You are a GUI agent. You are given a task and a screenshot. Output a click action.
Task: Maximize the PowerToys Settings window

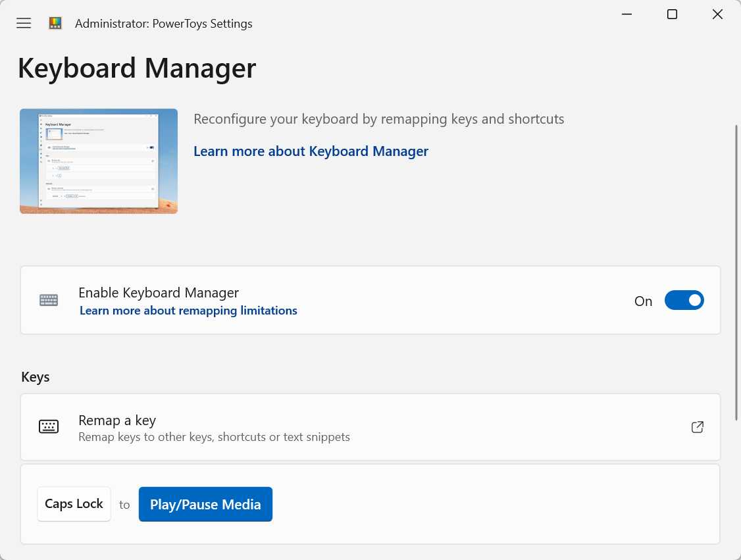pyautogui.click(x=672, y=14)
